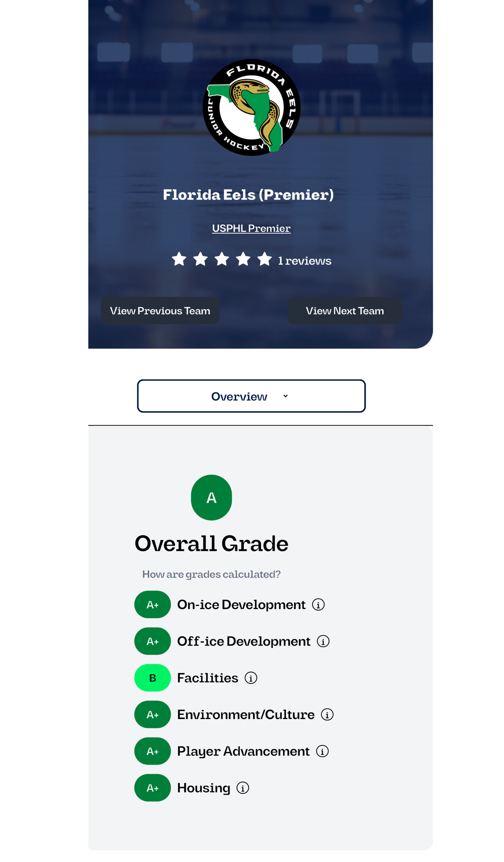Viewport: 504px width, 862px height.
Task: Click the A+ badge beside Housing
Action: pyautogui.click(x=152, y=788)
